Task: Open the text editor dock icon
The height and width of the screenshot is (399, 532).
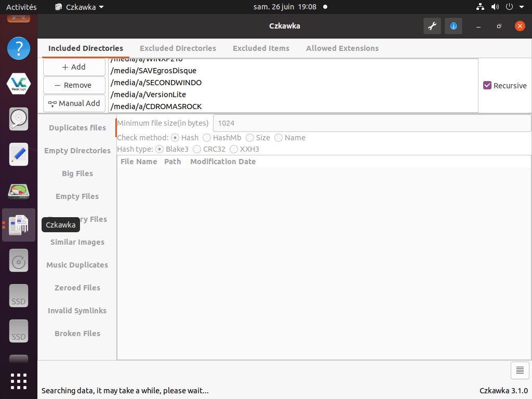Action: tap(19, 154)
